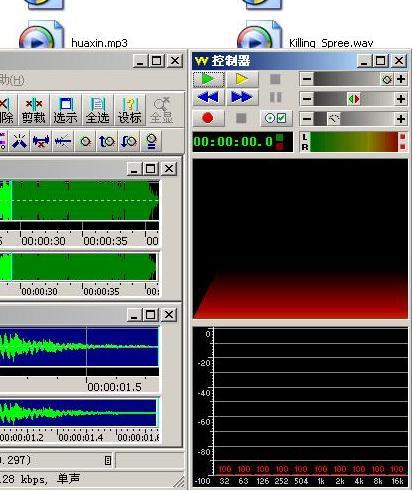Decrease balance with the middle minus button
The image size is (413, 491).
click(307, 99)
